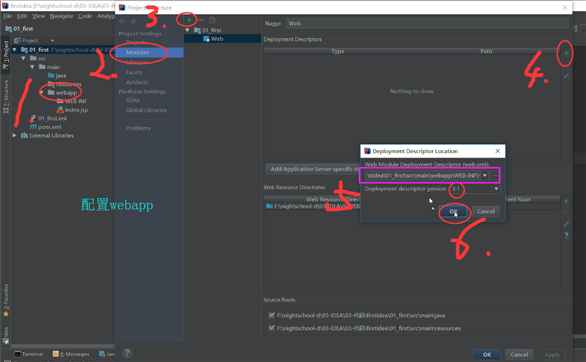Viewport: 586px width, 362px height.
Task: Collapse the webapp folder in project tree
Action: coord(41,92)
